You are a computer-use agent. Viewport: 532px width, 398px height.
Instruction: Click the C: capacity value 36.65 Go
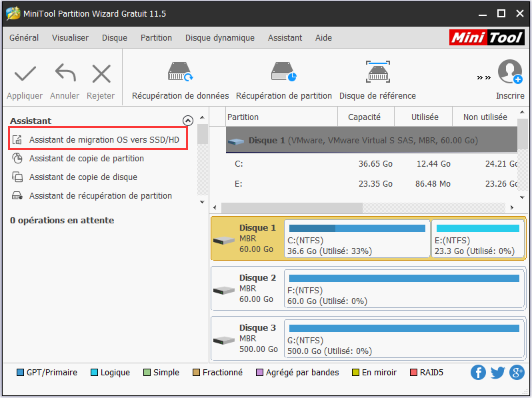375,164
